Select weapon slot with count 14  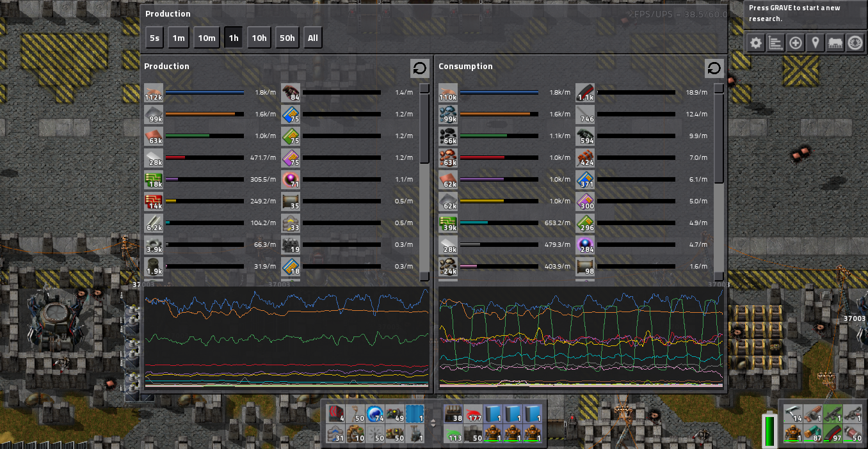click(793, 413)
